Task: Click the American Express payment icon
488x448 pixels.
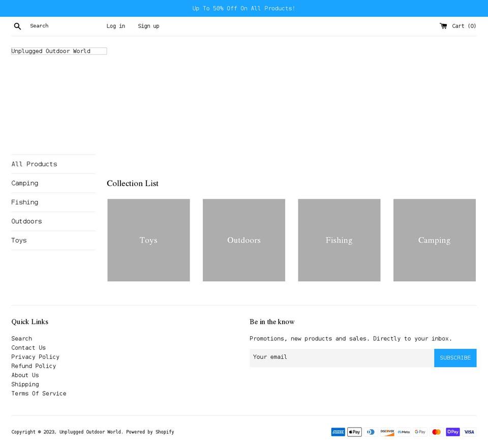Action: [x=338, y=432]
